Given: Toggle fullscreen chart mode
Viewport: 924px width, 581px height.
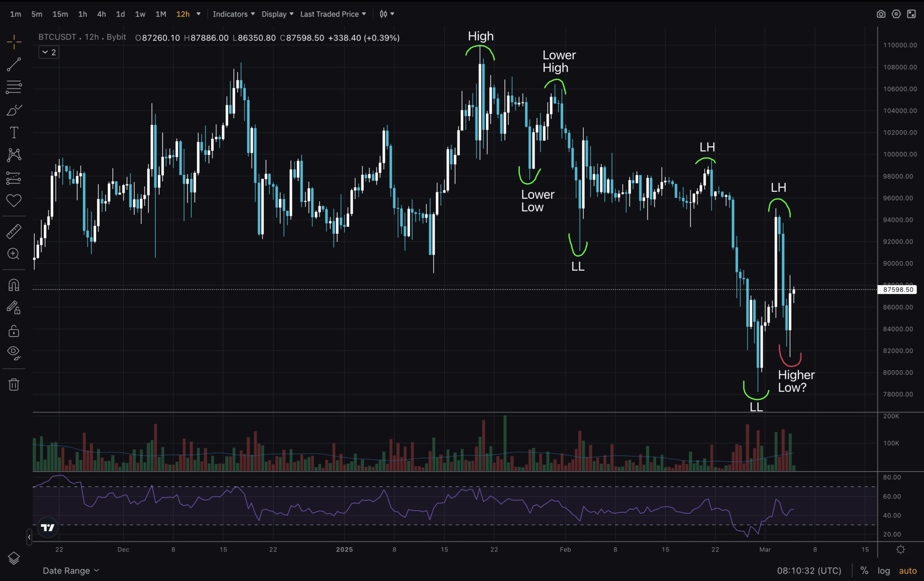Looking at the screenshot, I should click(911, 14).
